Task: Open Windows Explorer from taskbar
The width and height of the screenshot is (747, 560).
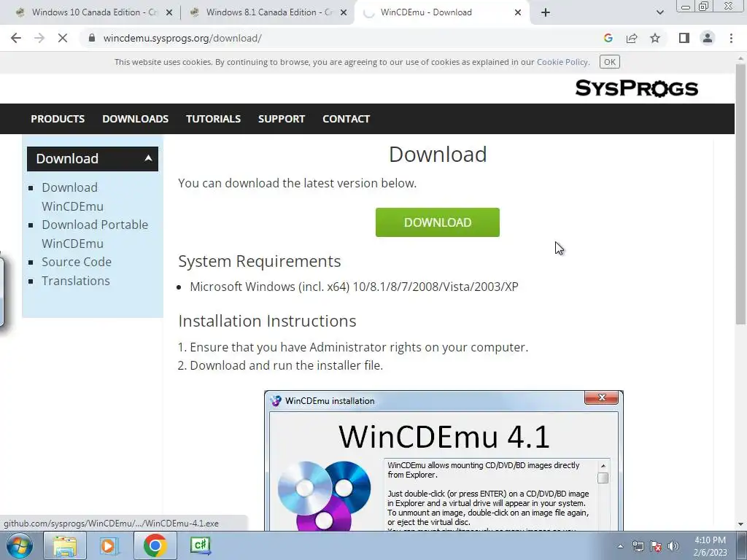Action: tap(65, 545)
